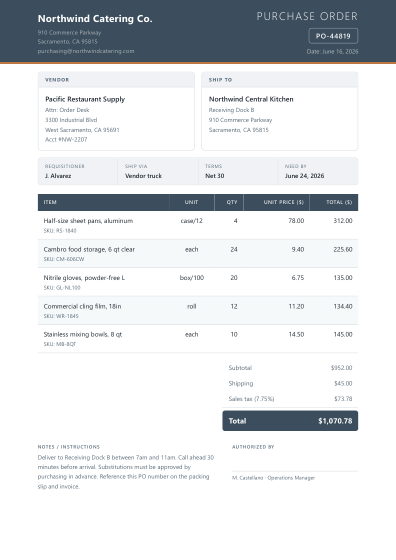Click the purchasing@northwindcatering.com email address
The width and height of the screenshot is (396, 560).
tap(86, 51)
